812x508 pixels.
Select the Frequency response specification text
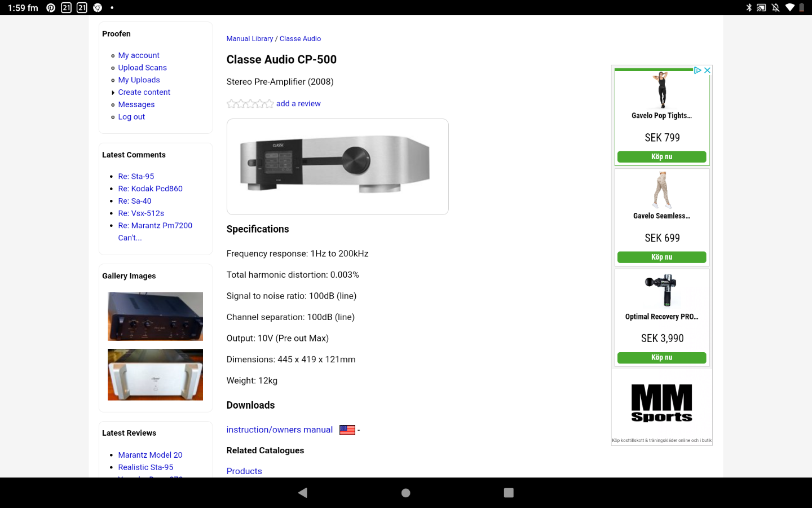pyautogui.click(x=297, y=254)
